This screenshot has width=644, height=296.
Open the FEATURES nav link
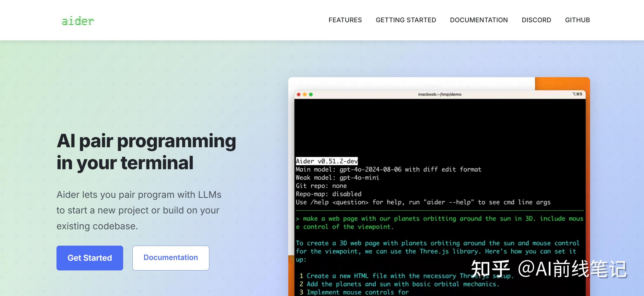[345, 20]
